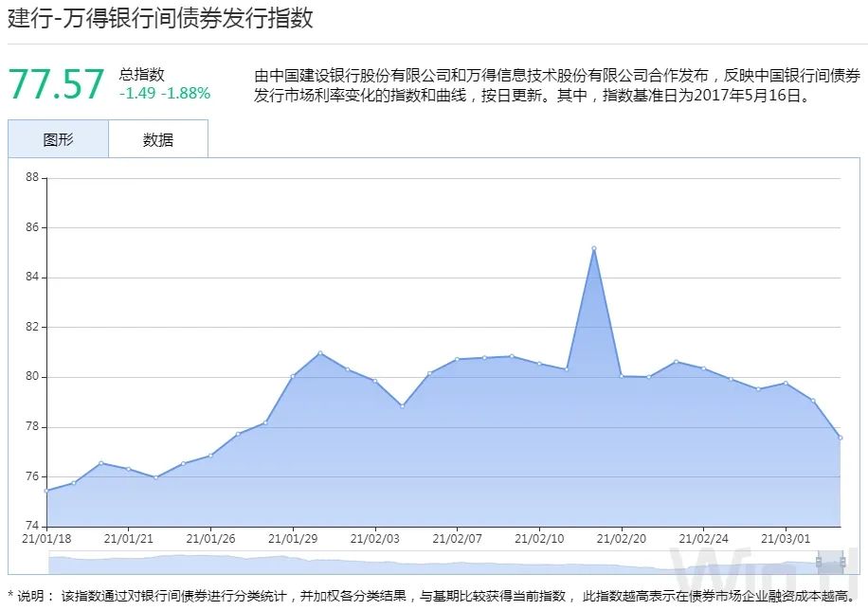Image resolution: width=868 pixels, height=610 pixels.
Task: Click the description paragraph mentioning 2017年5月16日
Action: pyautogui.click(x=557, y=85)
